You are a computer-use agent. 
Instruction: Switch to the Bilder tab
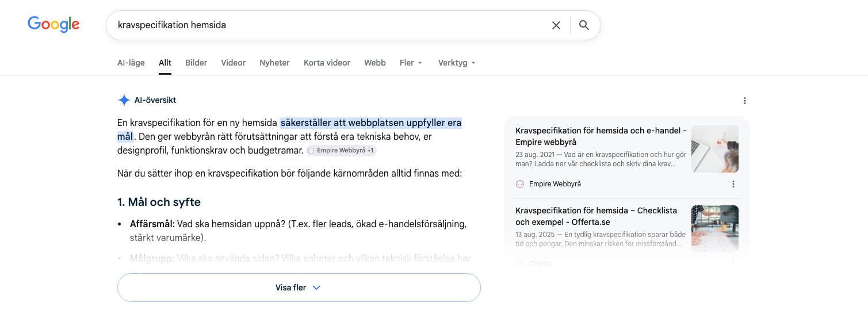coord(196,63)
